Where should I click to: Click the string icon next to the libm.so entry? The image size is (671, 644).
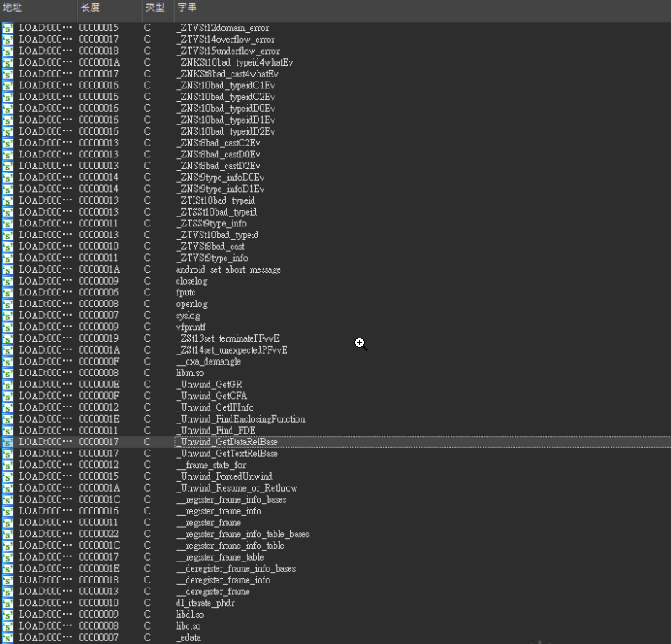tap(8, 373)
